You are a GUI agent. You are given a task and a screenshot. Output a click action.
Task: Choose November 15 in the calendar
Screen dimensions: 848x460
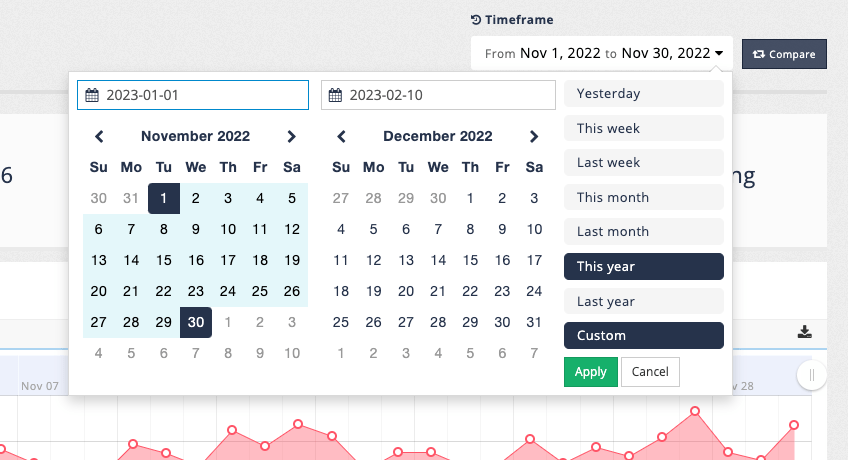click(164, 261)
